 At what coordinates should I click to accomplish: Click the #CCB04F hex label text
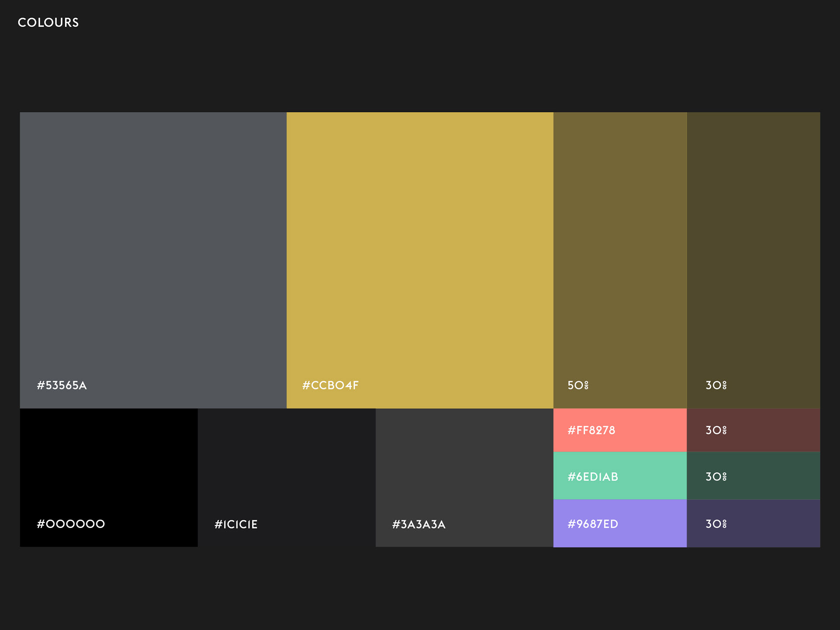[330, 385]
